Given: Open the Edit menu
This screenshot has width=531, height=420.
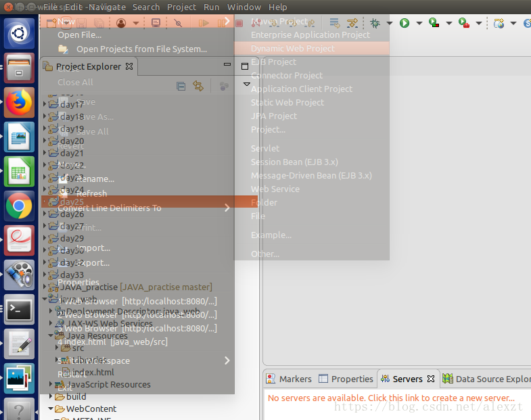Looking at the screenshot, I should [74, 7].
